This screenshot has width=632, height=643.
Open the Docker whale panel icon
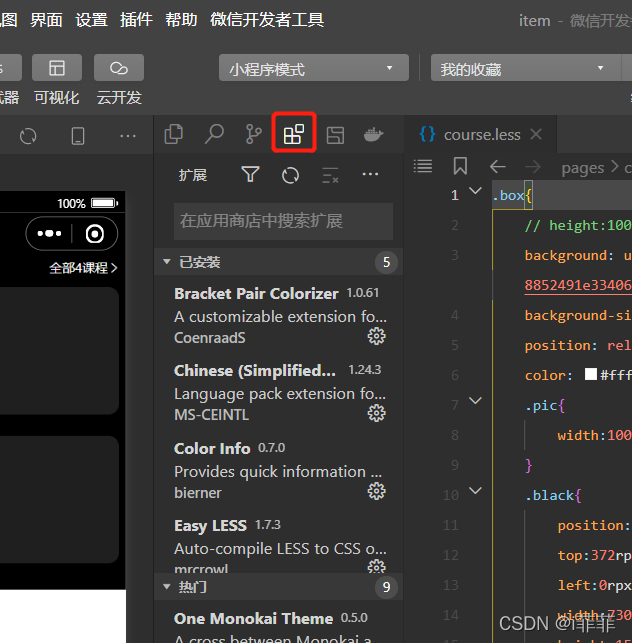click(373, 135)
